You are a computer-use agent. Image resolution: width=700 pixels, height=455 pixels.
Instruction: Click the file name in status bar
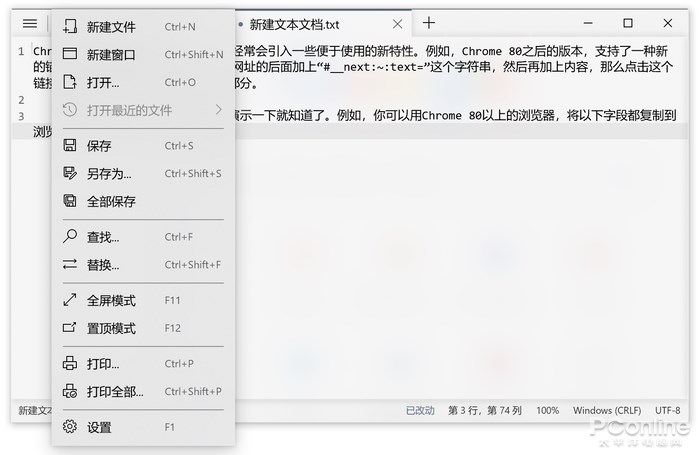click(35, 410)
